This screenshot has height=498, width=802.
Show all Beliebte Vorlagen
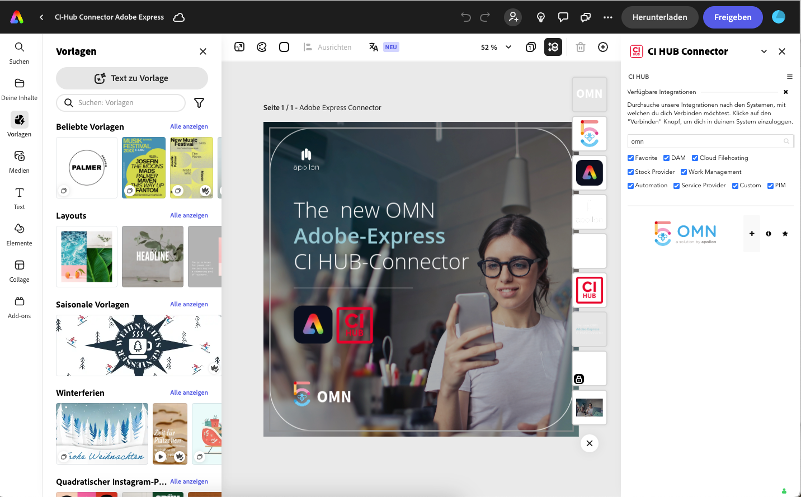pos(189,127)
